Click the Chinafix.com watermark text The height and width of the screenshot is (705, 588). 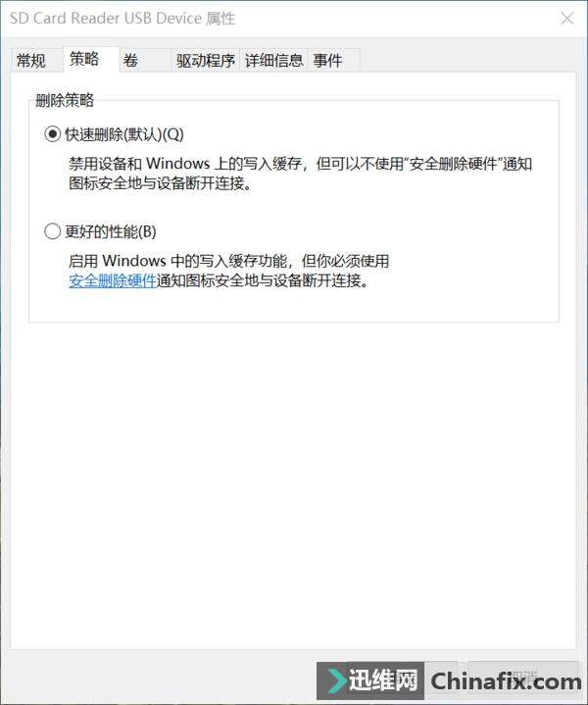pyautogui.click(x=507, y=681)
